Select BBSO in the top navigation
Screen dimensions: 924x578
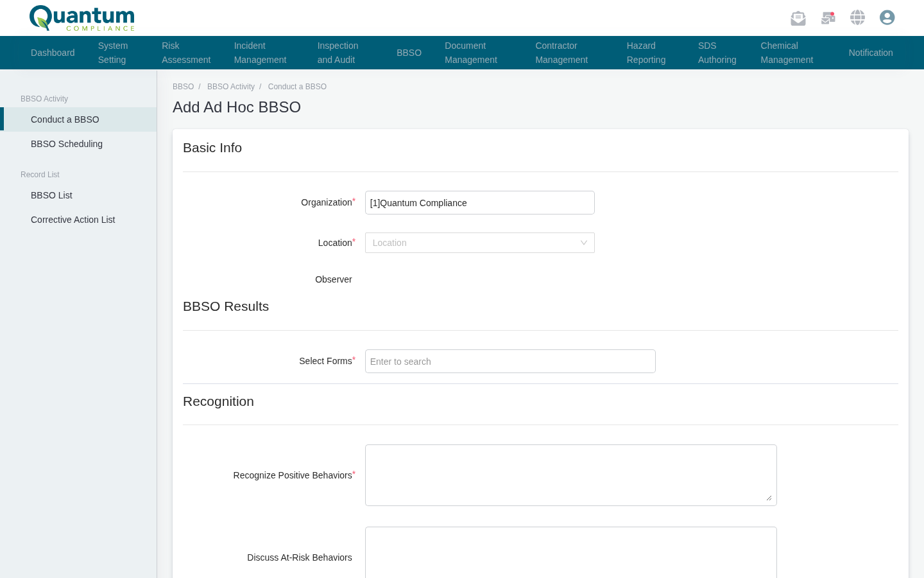tap(409, 53)
